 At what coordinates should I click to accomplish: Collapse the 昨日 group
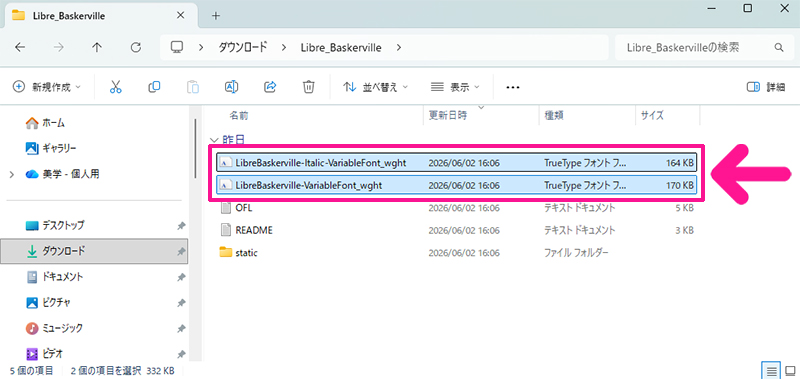click(x=213, y=139)
